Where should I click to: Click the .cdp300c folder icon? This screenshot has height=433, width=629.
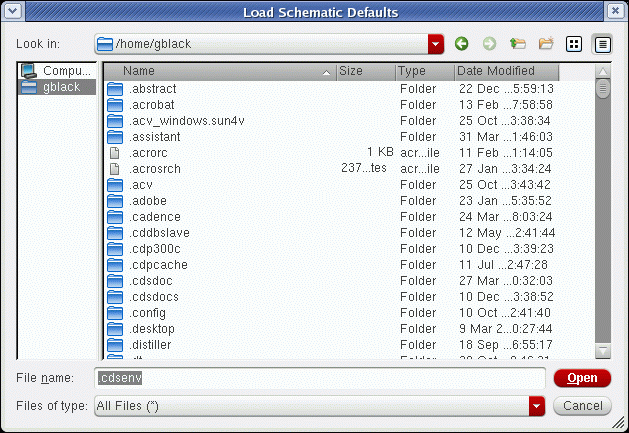[115, 249]
